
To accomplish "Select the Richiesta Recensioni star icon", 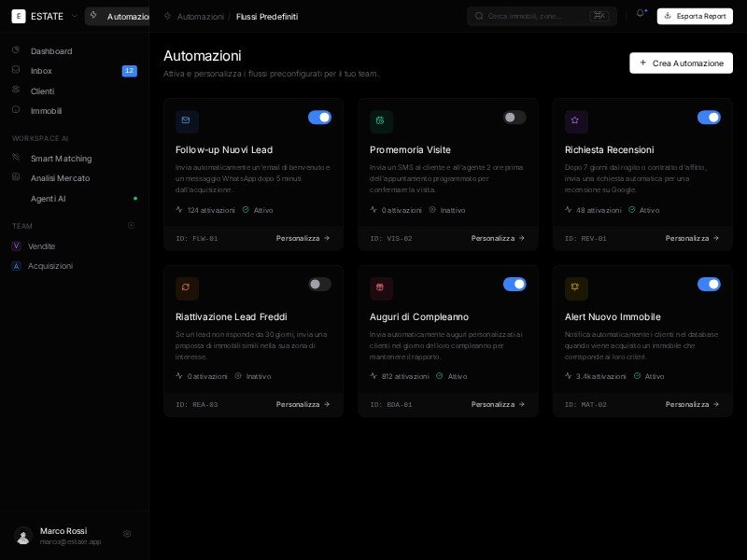I will pyautogui.click(x=576, y=121).
